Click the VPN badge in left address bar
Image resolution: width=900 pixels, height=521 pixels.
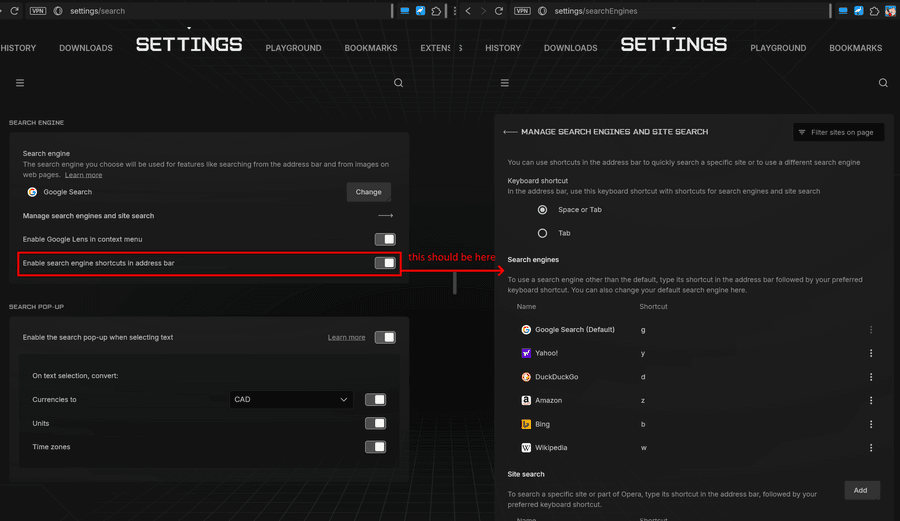tap(38, 11)
